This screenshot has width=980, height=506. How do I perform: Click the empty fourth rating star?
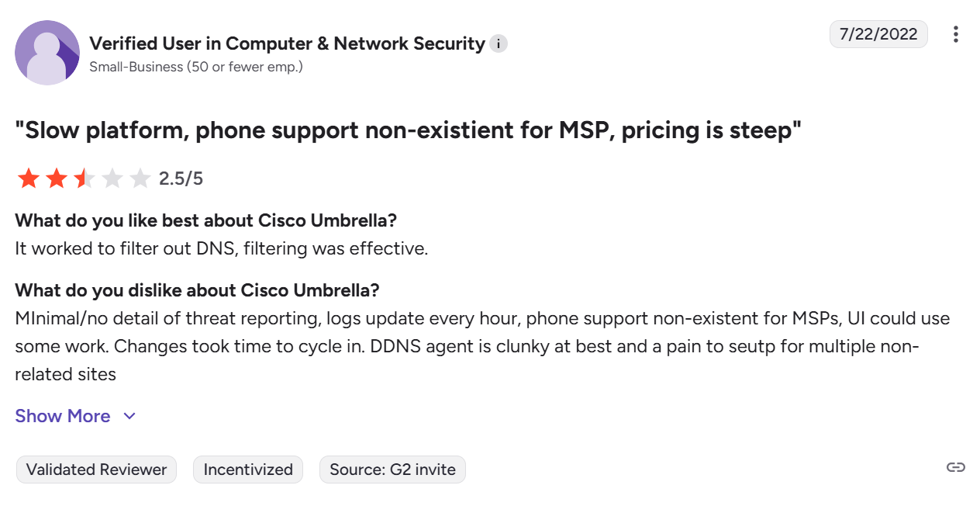112,179
